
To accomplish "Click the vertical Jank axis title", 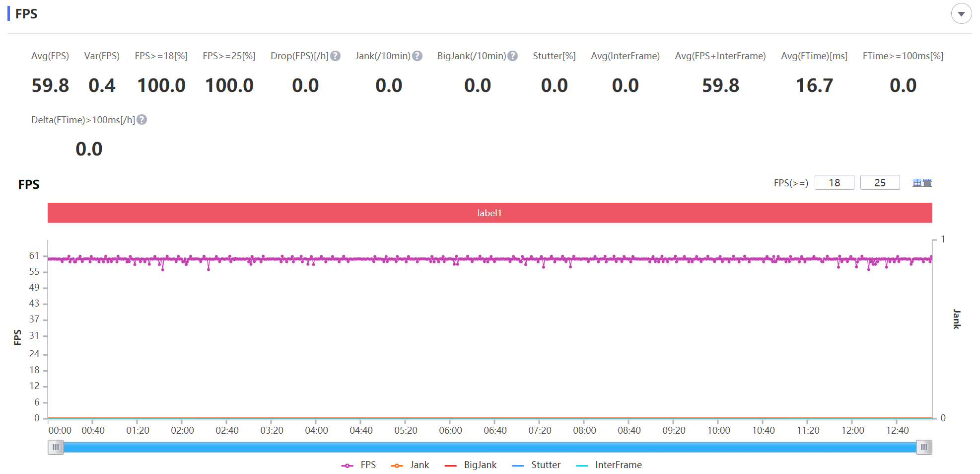I will pos(957,319).
